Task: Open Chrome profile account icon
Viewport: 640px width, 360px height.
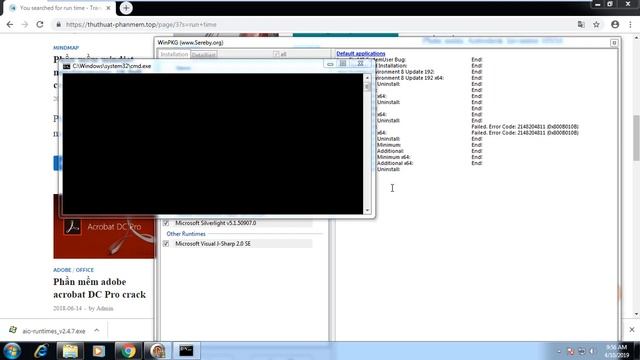Action: pyautogui.click(x=615, y=24)
